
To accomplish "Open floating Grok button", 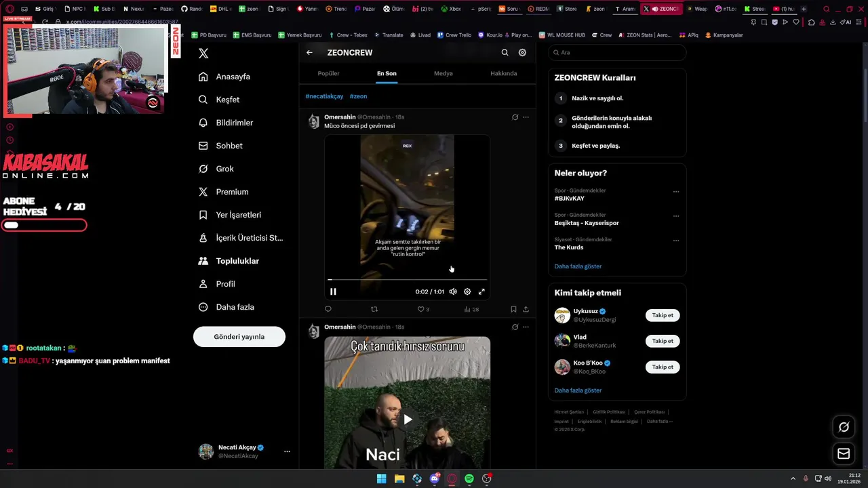I will coord(844,427).
